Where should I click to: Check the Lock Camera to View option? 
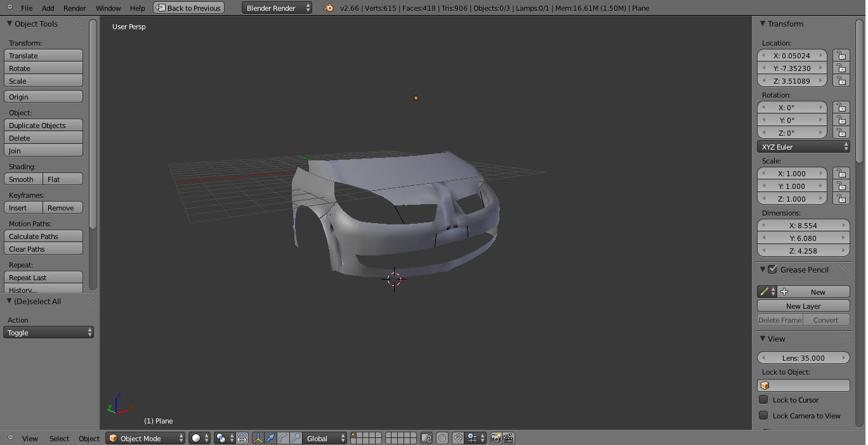tap(764, 416)
